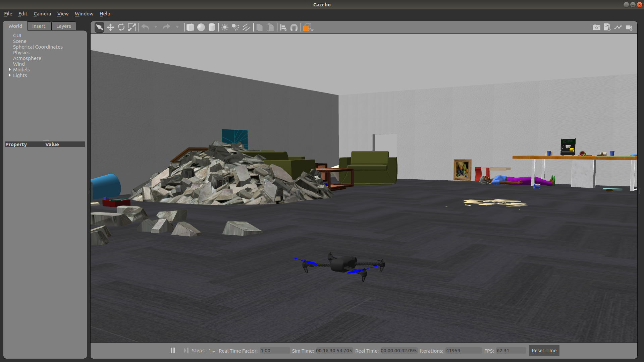The height and width of the screenshot is (362, 644).
Task: Open the Camera menu
Action: pyautogui.click(x=42, y=14)
